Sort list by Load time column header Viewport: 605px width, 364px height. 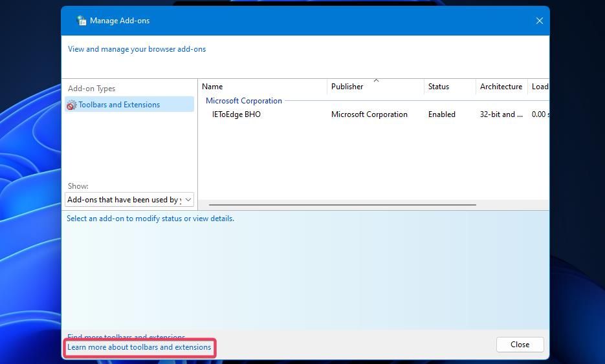point(538,87)
